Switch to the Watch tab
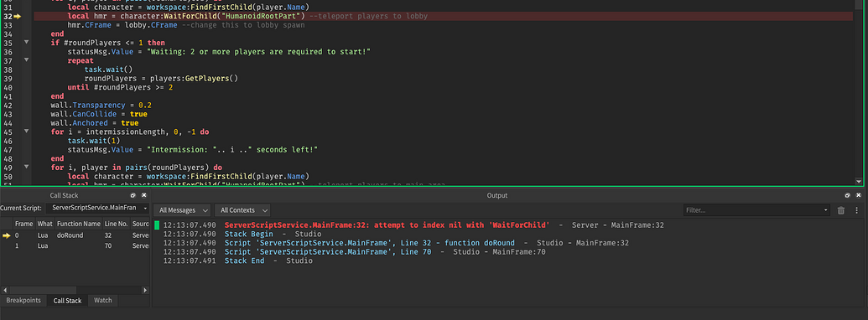868x320 pixels. tap(102, 300)
